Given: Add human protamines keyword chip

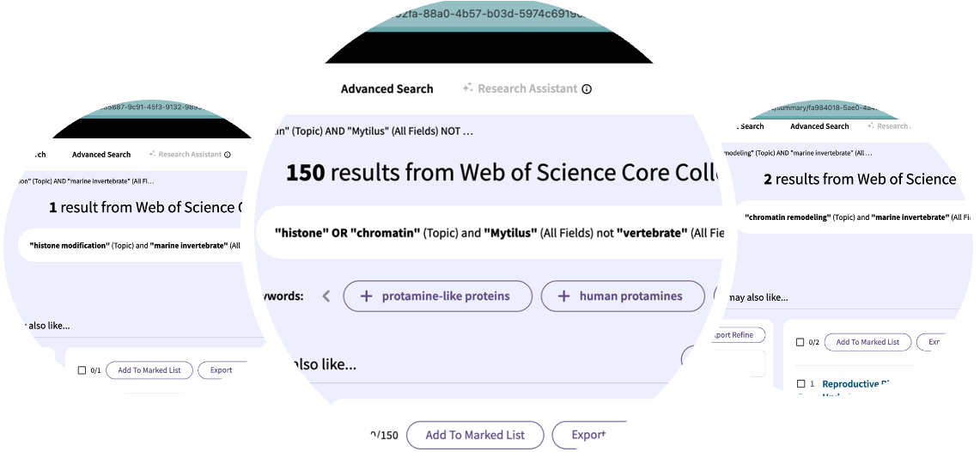Looking at the screenshot, I should click(x=630, y=296).
